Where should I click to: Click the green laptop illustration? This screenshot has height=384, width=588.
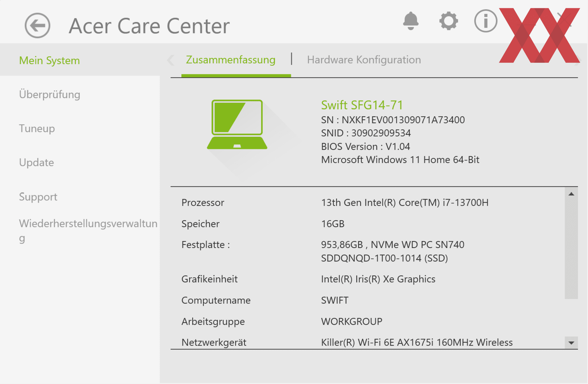coord(237,124)
